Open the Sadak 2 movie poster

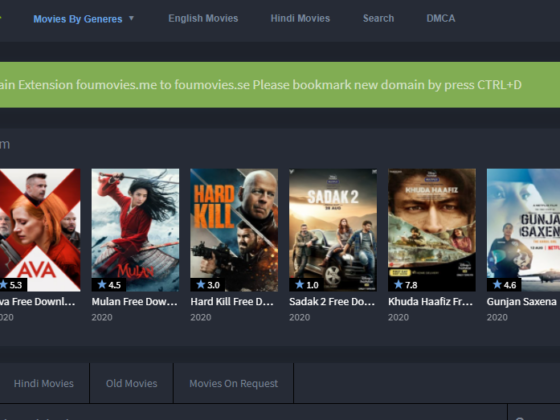coord(333,230)
